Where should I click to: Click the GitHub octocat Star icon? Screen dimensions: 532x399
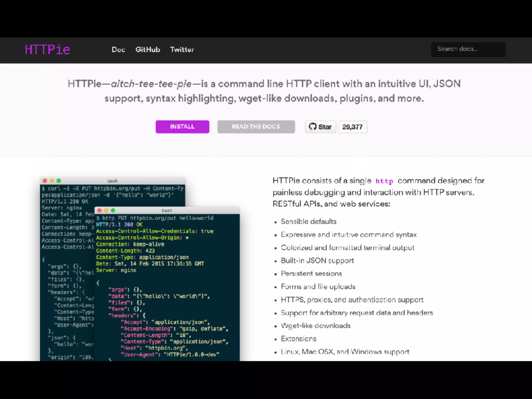coord(312,127)
